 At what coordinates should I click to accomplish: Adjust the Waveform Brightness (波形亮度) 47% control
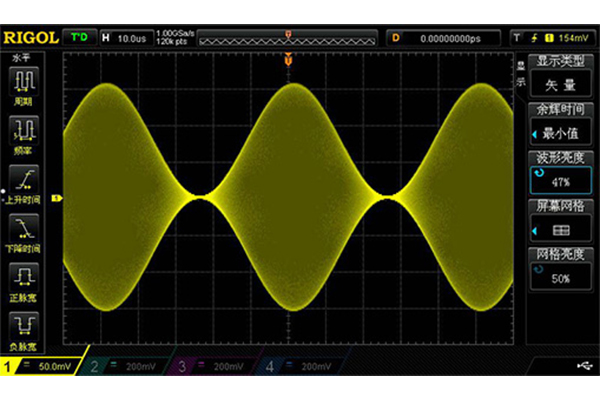click(562, 173)
